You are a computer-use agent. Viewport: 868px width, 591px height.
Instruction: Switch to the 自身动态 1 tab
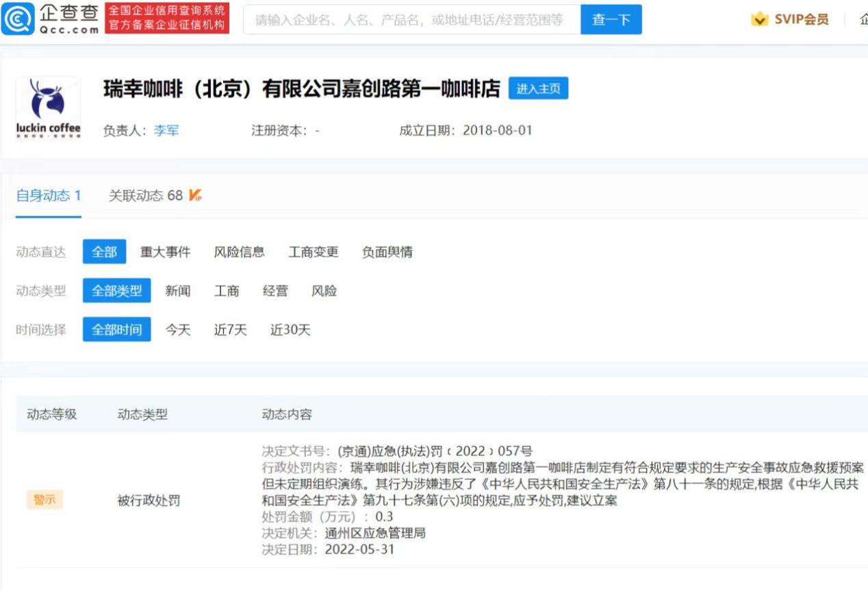(x=49, y=196)
